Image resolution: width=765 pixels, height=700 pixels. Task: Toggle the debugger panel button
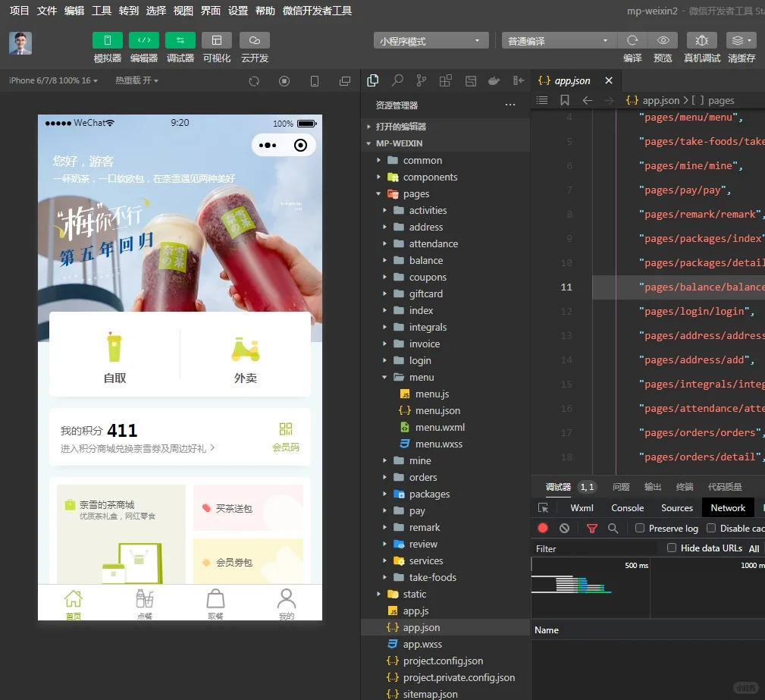(180, 40)
